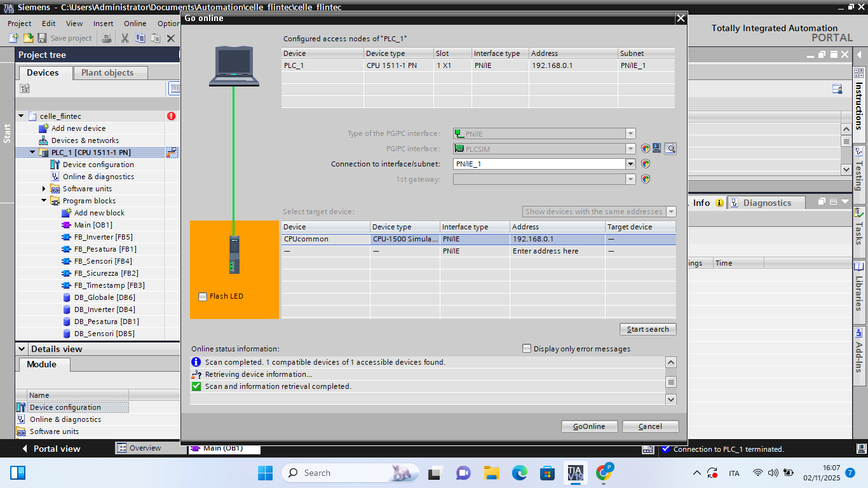The width and height of the screenshot is (868, 488).
Task: Check Display only error messages
Action: 526,348
